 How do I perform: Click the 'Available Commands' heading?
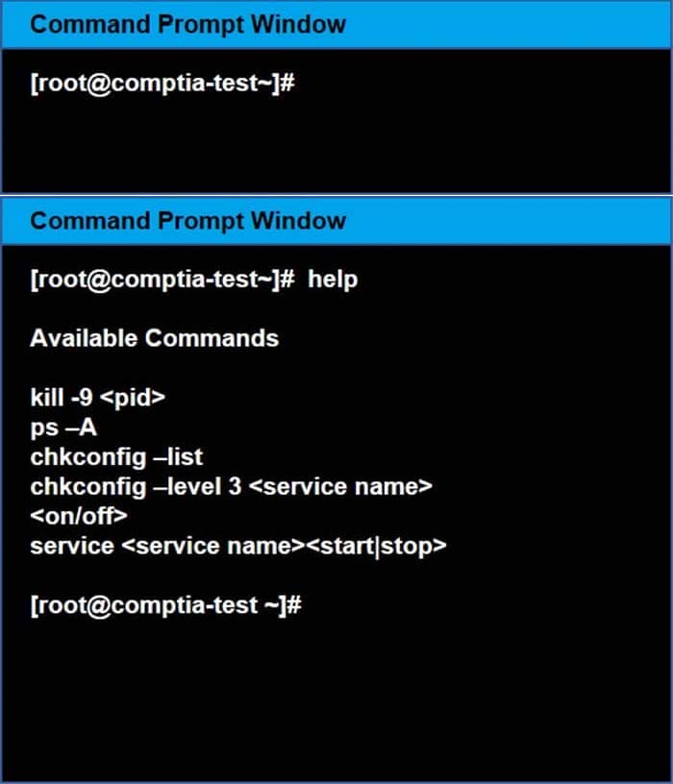click(154, 338)
